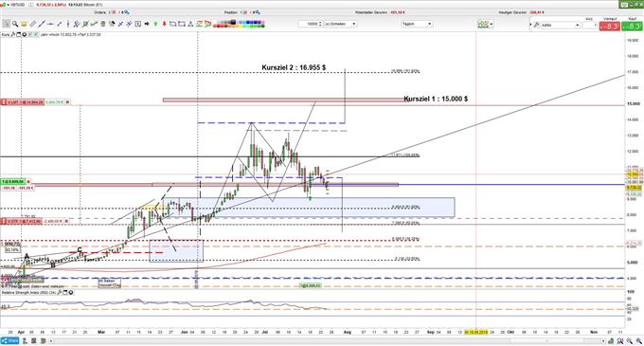Screen dimensions: 644x346
Task: Open RSI indicator wrench settings
Action: pos(61,293)
